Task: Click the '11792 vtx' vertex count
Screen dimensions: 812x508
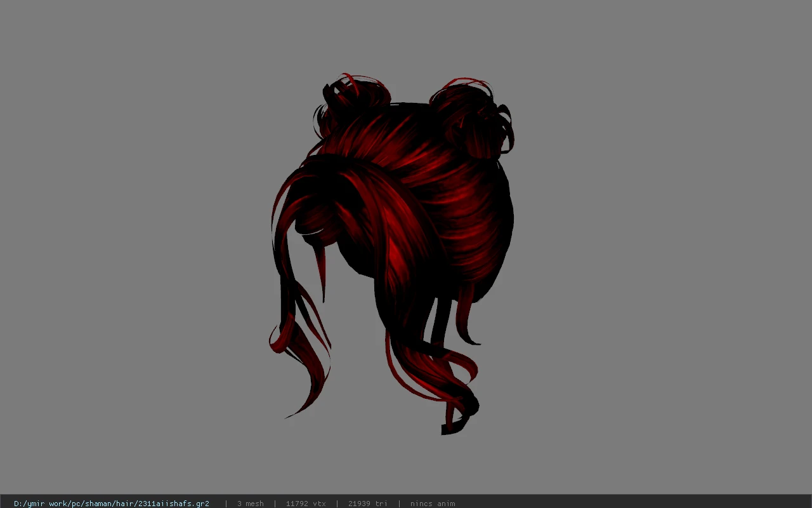Action: [306, 504]
